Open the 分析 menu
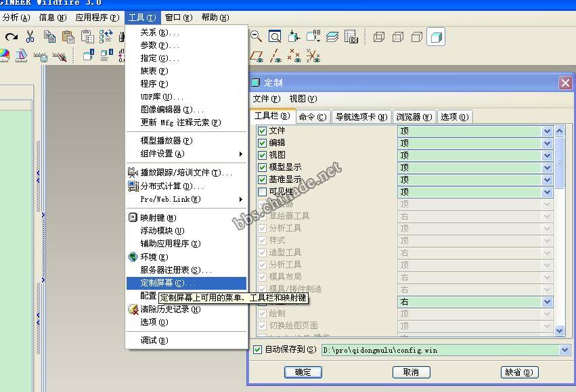The height and width of the screenshot is (392, 576). click(16, 18)
